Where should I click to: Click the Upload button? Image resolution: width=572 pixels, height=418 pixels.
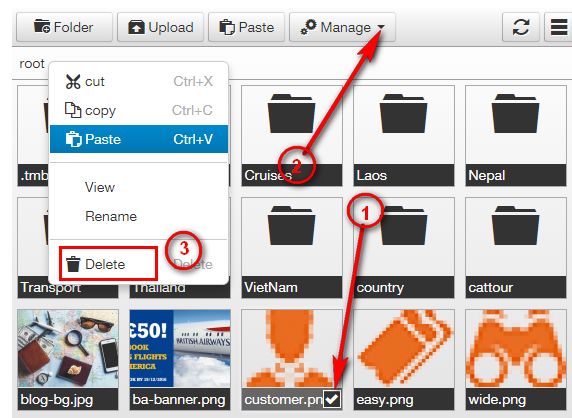pos(161,27)
